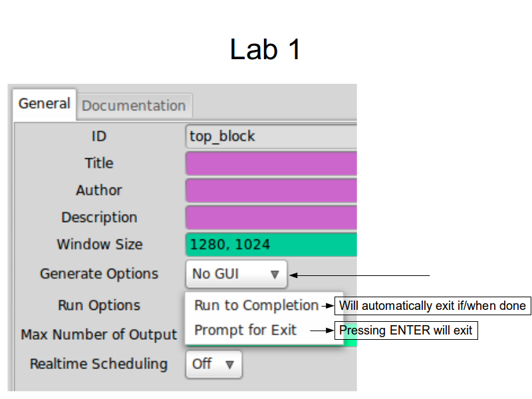The image size is (532, 399).
Task: Click the 'Will automatically exit if/when done' note
Action: (x=433, y=306)
